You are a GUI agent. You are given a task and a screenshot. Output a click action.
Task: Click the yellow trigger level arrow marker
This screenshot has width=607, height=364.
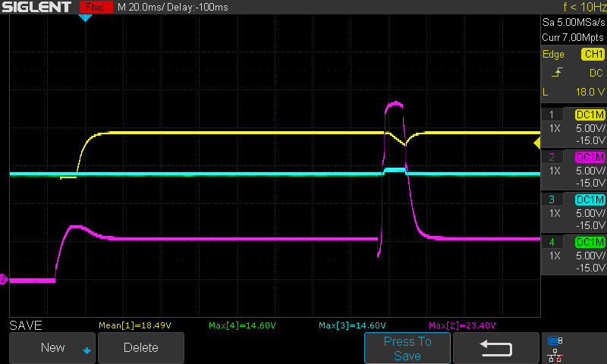(537, 143)
